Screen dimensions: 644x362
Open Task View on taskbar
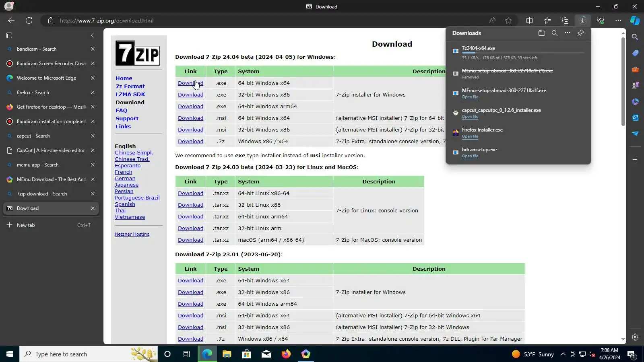pos(187,354)
